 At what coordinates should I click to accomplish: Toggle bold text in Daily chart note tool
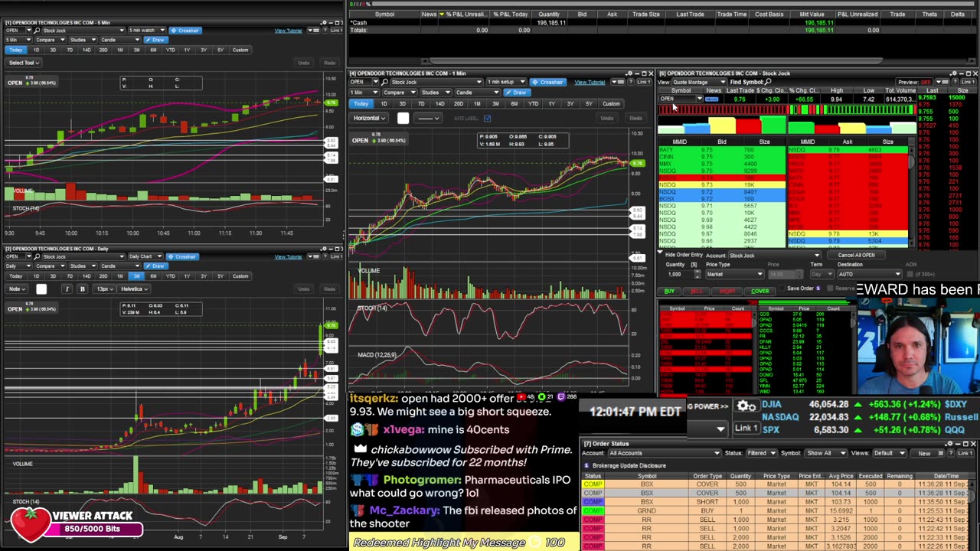coord(82,289)
